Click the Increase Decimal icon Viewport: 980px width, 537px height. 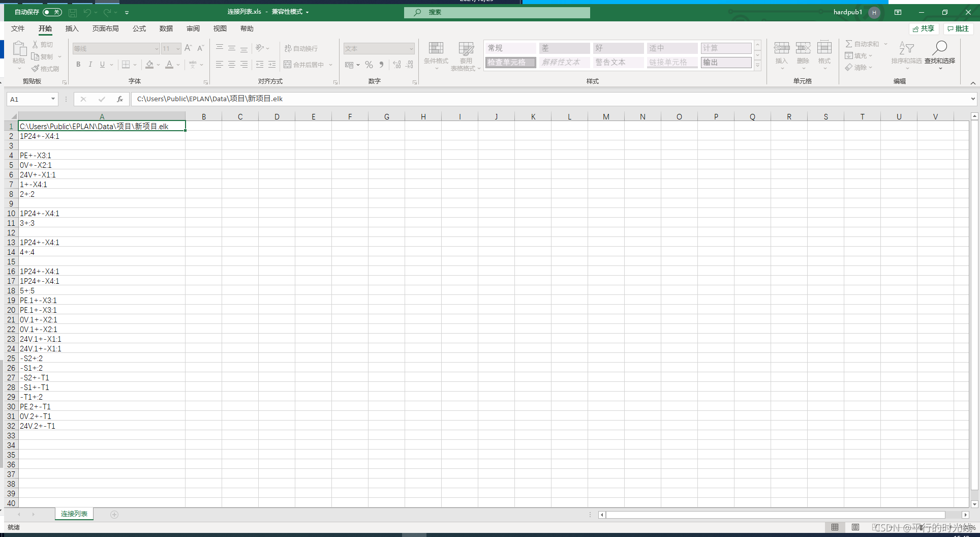click(x=397, y=65)
